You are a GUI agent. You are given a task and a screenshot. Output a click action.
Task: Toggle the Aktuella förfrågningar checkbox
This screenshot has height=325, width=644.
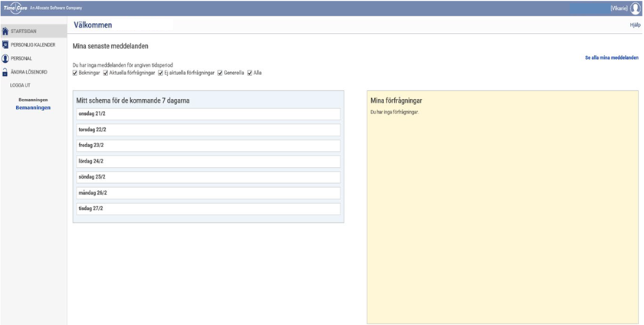pyautogui.click(x=106, y=73)
